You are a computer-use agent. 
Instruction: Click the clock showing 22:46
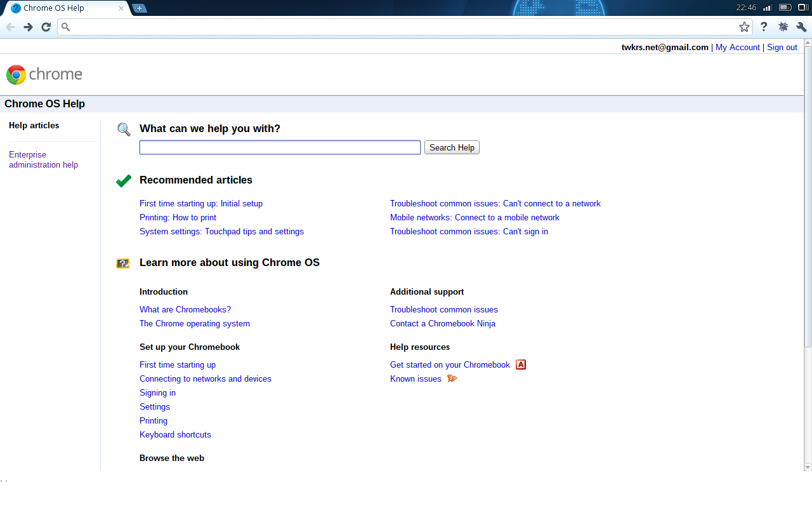(x=746, y=8)
